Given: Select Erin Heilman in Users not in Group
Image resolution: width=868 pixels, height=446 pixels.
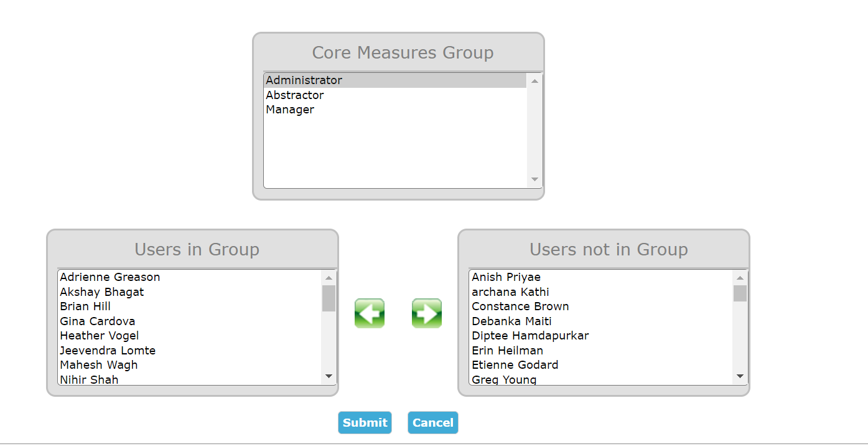Looking at the screenshot, I should tap(601, 351).
